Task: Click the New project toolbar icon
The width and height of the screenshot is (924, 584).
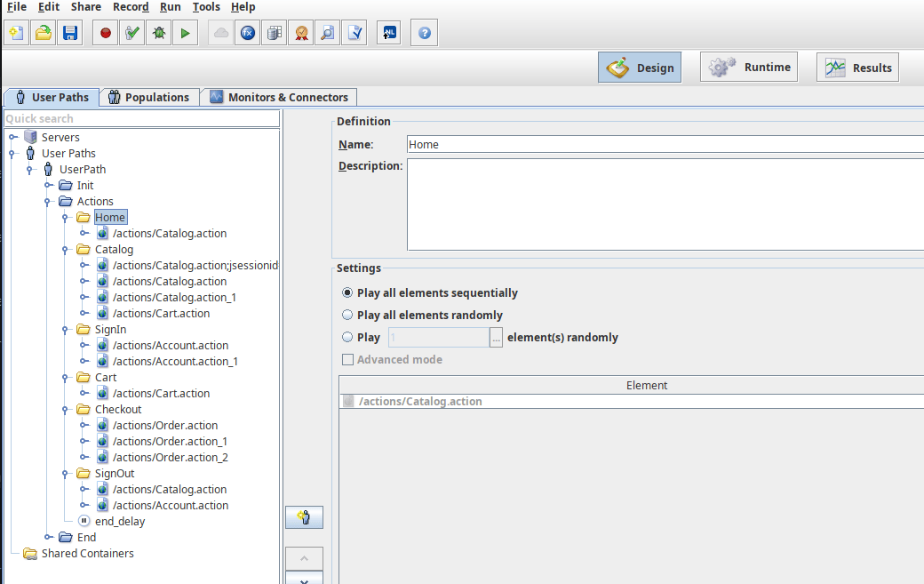Action: pos(17,33)
